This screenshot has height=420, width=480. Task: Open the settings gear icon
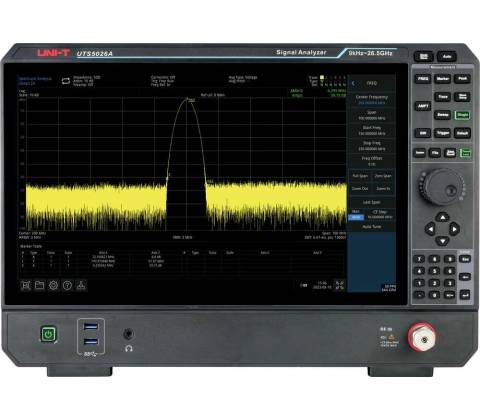click(53, 285)
